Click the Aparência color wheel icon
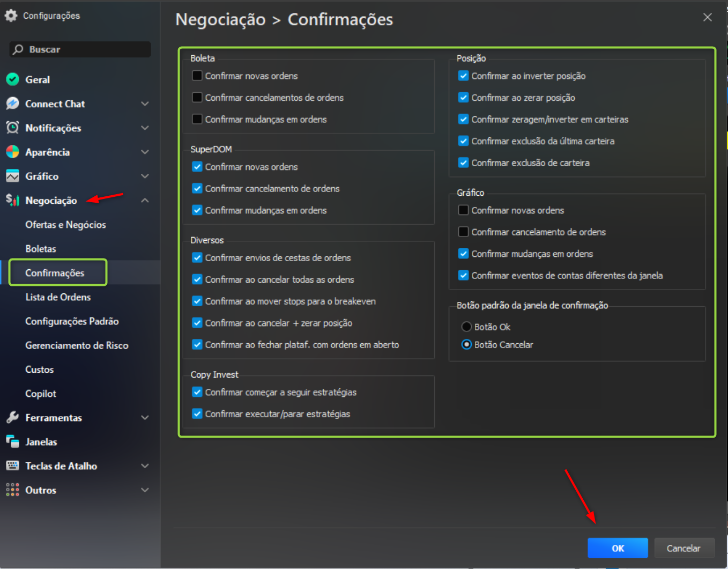This screenshot has width=728, height=569. [x=12, y=152]
